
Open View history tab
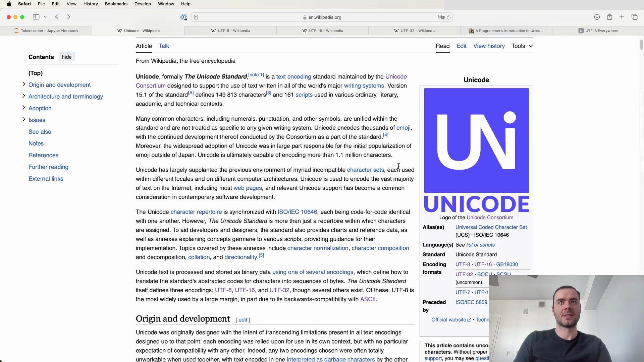[x=489, y=46]
